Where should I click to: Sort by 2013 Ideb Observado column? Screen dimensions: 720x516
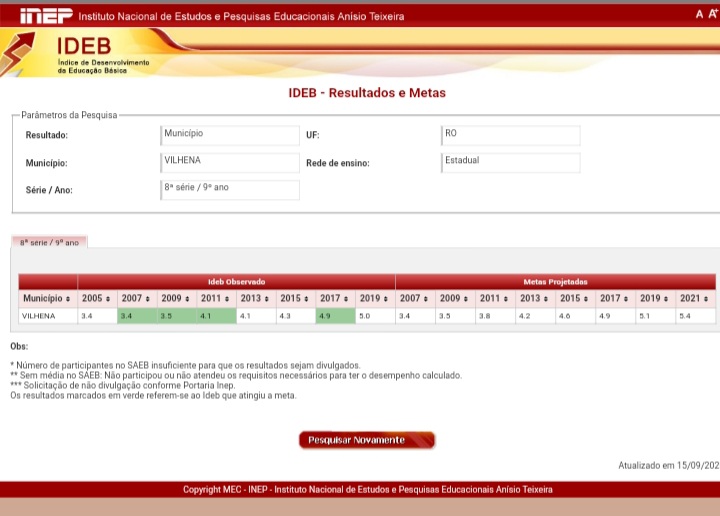tap(267, 299)
